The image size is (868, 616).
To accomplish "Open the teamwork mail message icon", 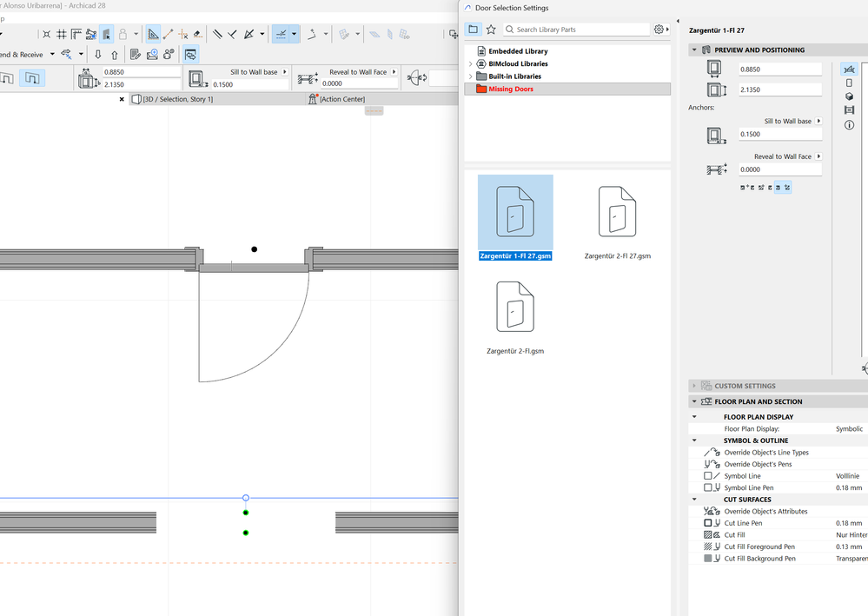I will (152, 54).
